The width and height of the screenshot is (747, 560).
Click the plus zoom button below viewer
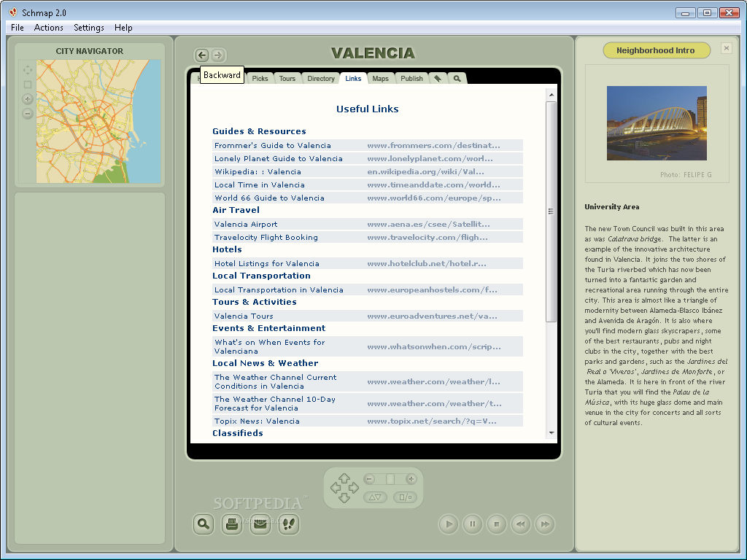coord(411,479)
